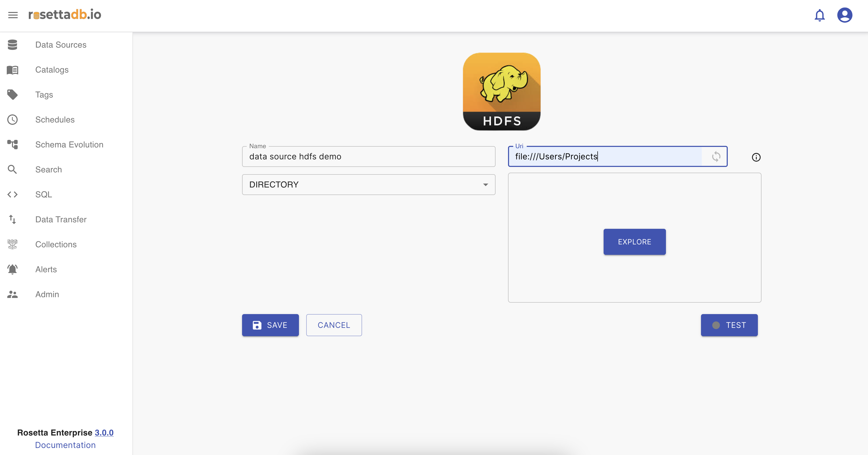The image size is (868, 455).
Task: Click the Uri refresh sync icon
Action: point(716,157)
